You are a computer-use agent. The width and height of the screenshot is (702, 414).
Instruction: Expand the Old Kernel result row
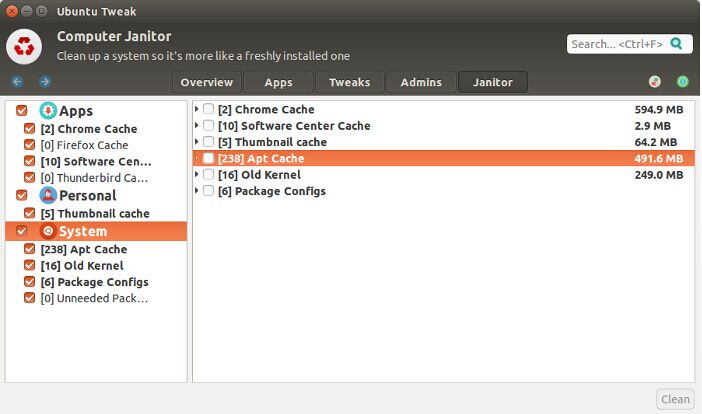click(197, 174)
